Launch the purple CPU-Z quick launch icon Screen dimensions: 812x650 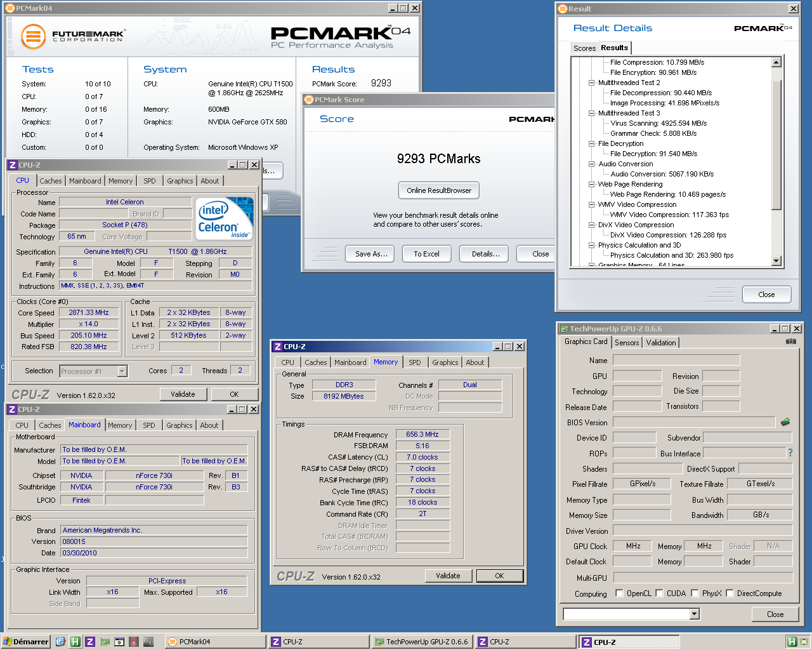[x=90, y=642]
